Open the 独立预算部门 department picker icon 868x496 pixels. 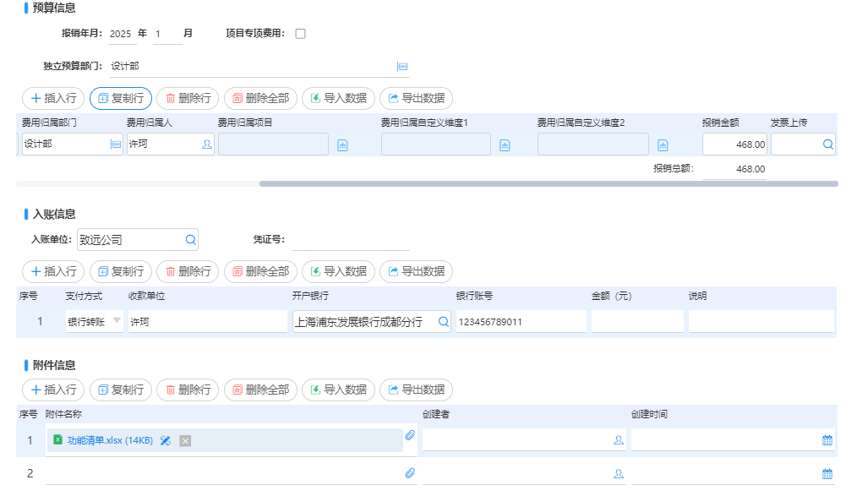pos(402,67)
